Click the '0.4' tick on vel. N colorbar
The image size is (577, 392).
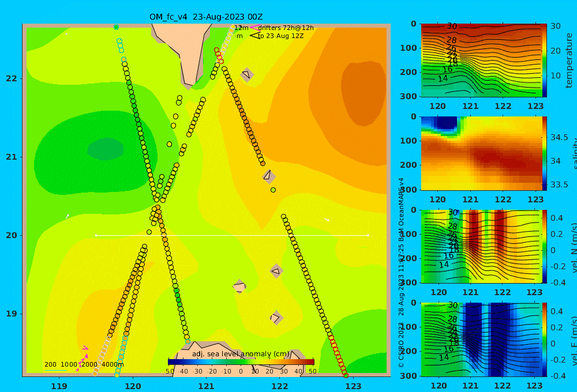[557, 218]
